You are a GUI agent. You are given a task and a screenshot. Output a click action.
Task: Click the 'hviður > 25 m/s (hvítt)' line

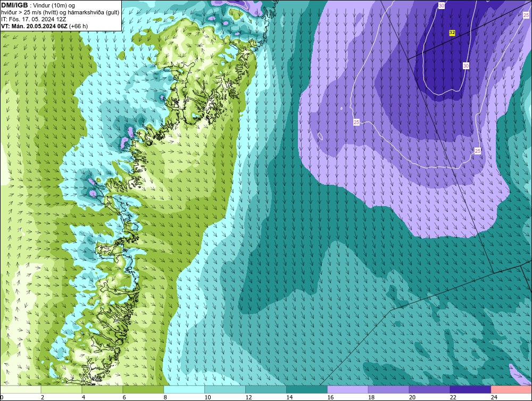click(28, 13)
